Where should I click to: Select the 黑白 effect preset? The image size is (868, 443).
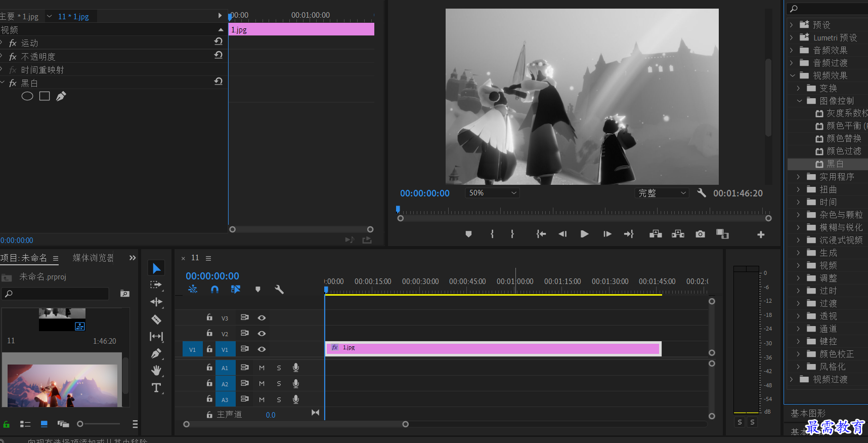[x=835, y=164]
